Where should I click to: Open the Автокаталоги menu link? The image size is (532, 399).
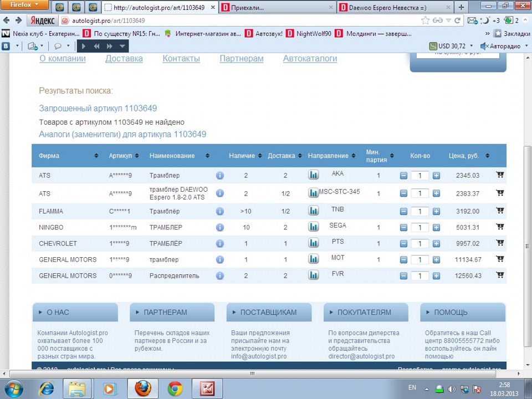pos(310,58)
